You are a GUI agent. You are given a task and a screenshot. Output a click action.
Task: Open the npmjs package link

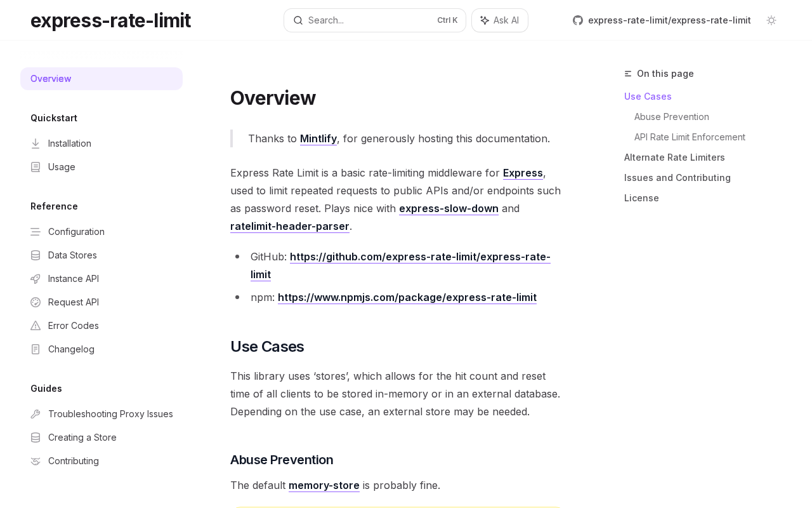coord(407,297)
